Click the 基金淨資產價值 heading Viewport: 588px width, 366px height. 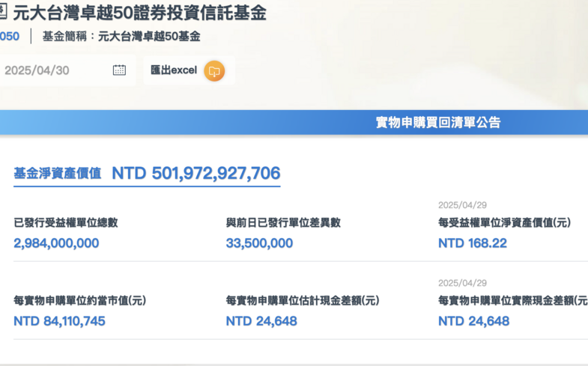57,173
